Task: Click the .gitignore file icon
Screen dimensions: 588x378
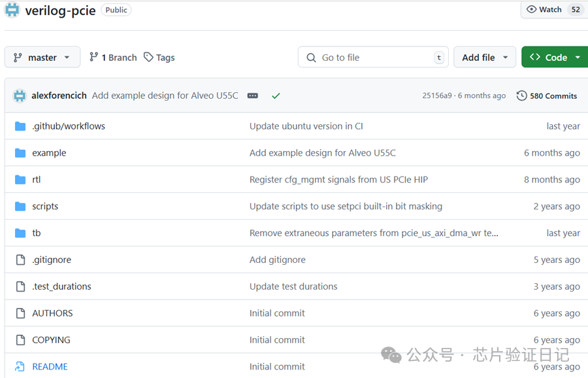Action: pyautogui.click(x=20, y=260)
